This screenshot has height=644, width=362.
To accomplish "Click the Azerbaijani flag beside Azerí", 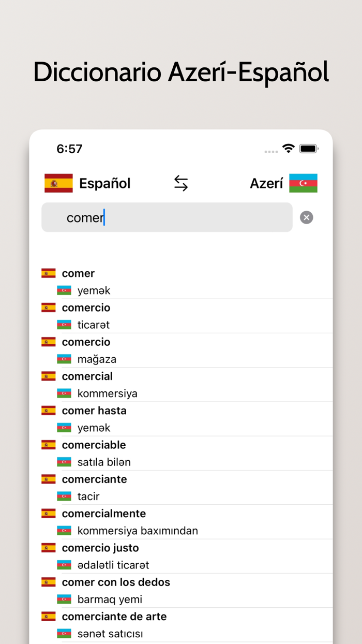I will click(x=304, y=183).
